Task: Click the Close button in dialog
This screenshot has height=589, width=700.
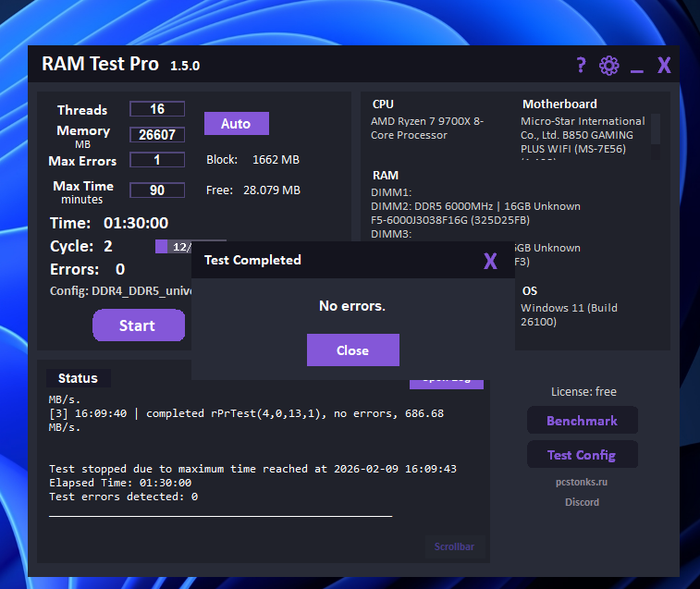Action: [x=353, y=350]
